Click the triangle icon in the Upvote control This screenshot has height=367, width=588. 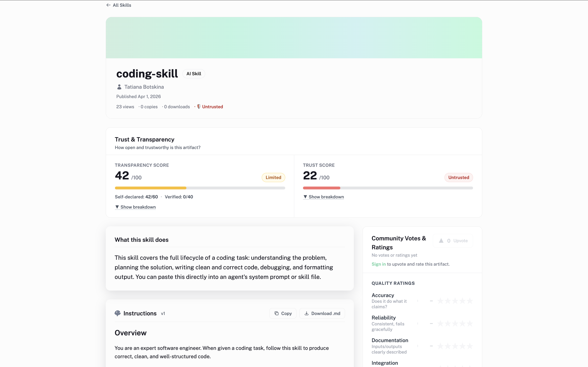(441, 241)
